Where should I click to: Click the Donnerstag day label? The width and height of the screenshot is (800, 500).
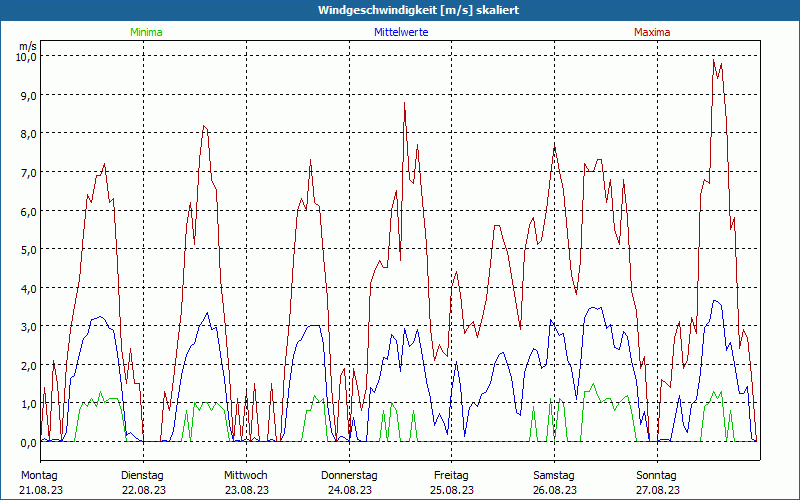pos(349,476)
